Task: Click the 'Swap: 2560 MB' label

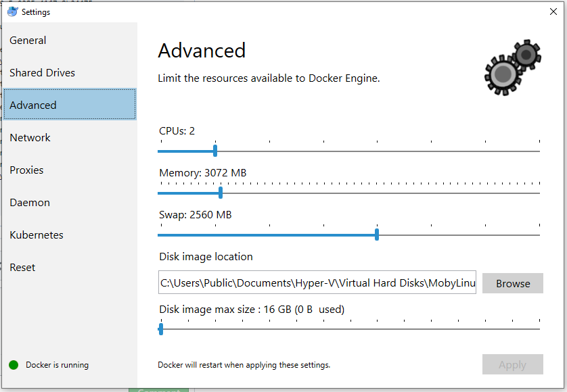Action: [x=196, y=215]
